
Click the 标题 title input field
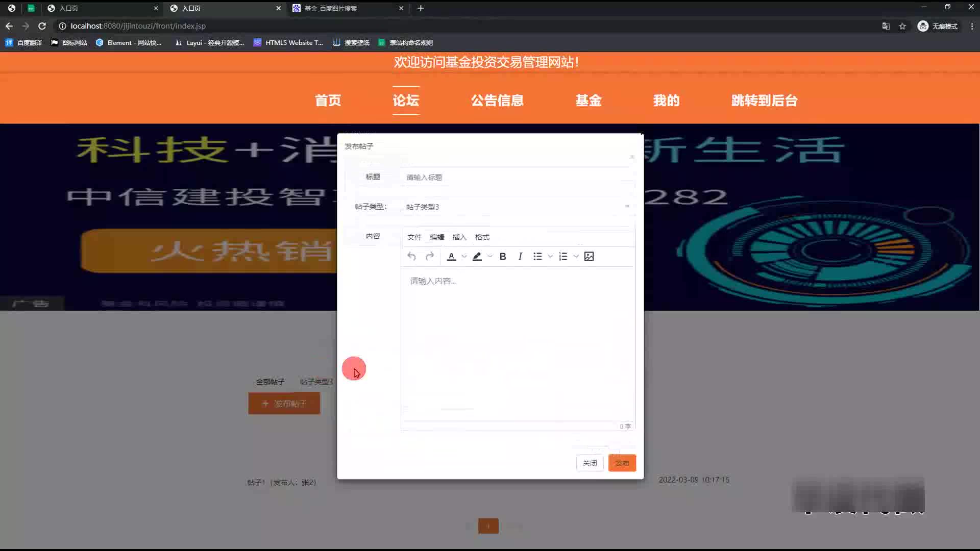[517, 177]
